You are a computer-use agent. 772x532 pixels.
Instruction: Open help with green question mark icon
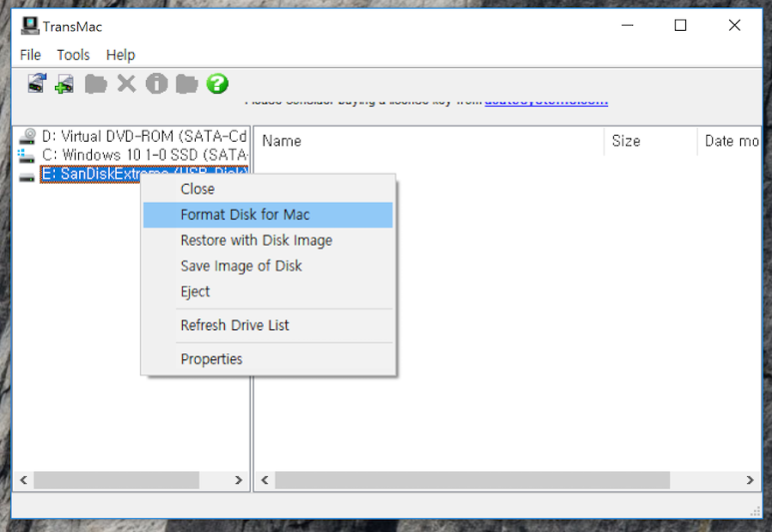pyautogui.click(x=217, y=84)
